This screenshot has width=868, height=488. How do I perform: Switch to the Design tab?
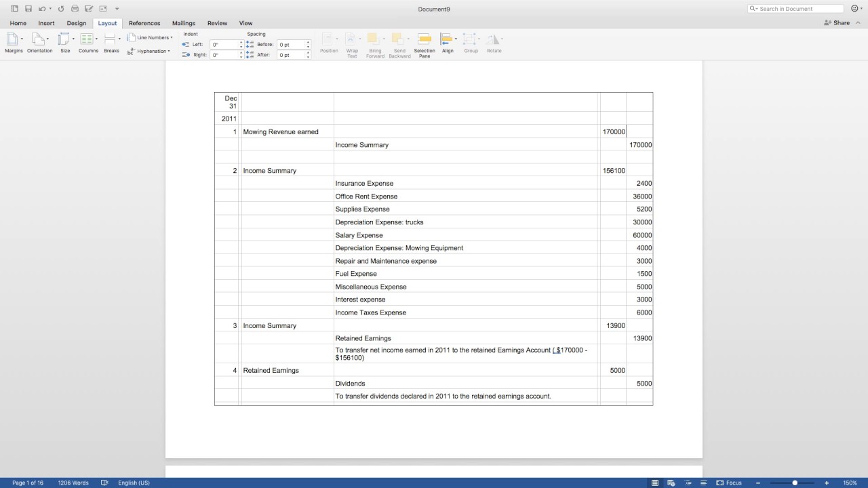click(77, 23)
